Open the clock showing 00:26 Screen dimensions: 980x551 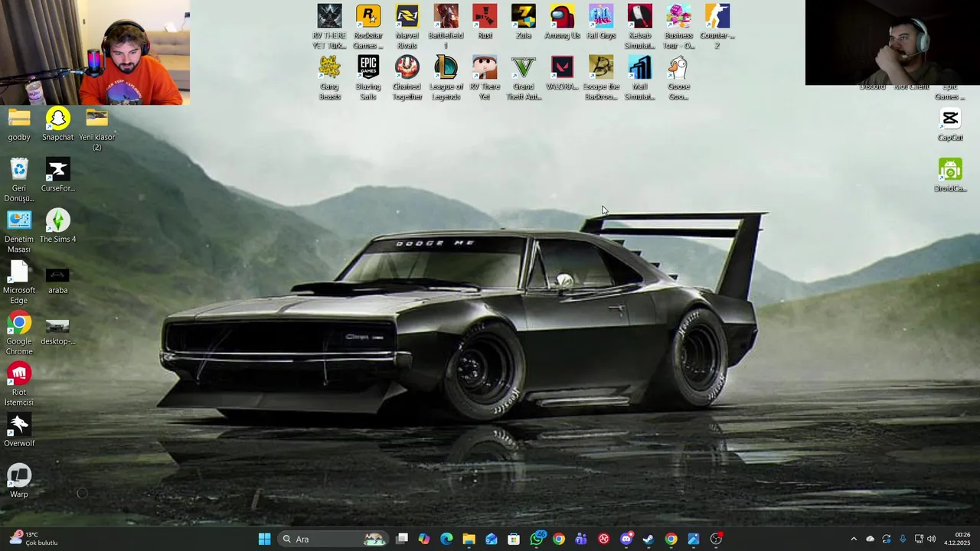957,539
